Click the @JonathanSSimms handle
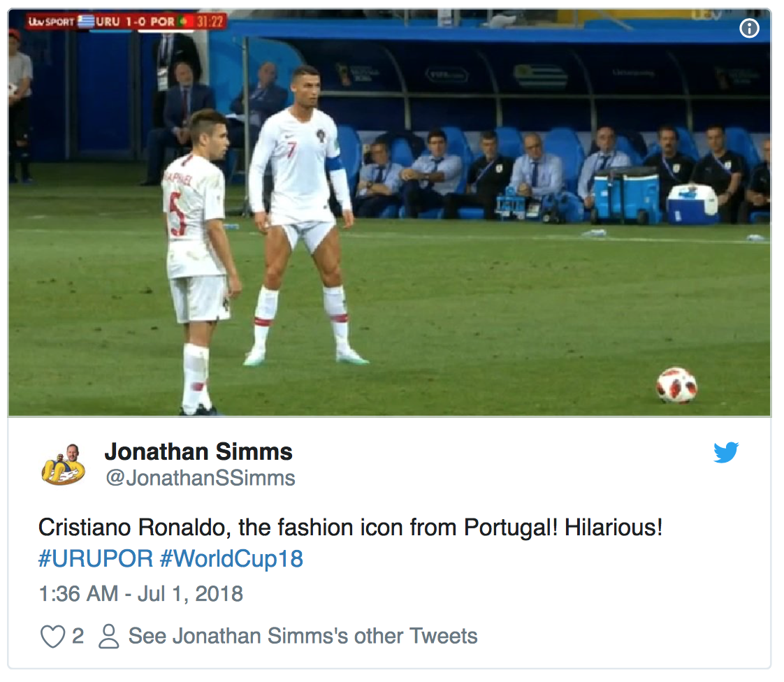The width and height of the screenshot is (784, 682). click(200, 479)
